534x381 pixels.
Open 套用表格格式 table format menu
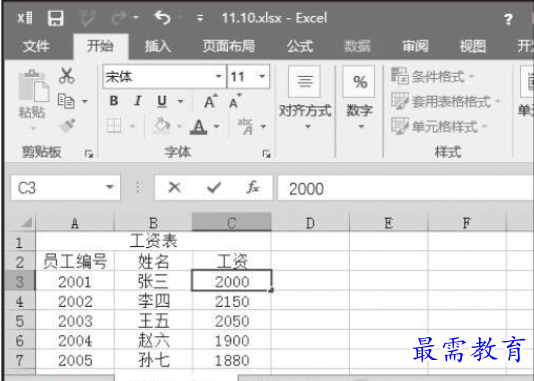[445, 101]
